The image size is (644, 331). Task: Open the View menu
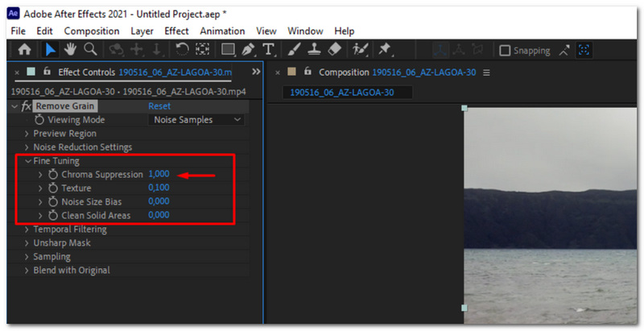click(x=266, y=31)
